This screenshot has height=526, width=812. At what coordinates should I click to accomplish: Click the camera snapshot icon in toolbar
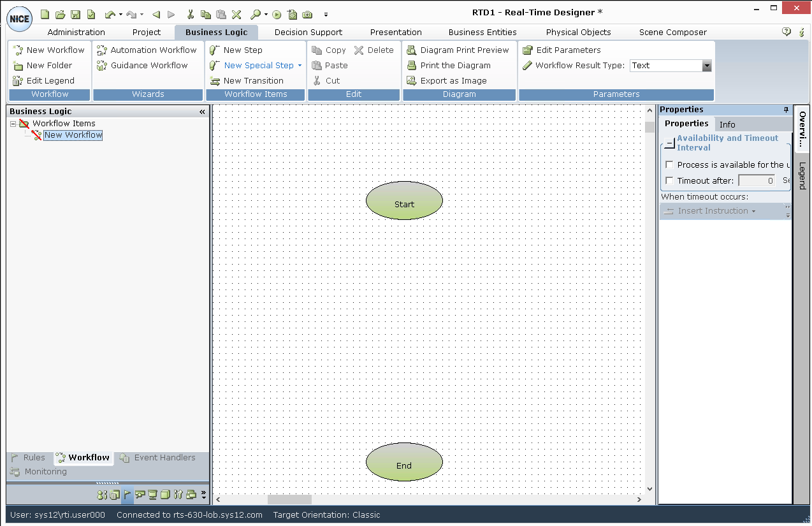(x=307, y=14)
